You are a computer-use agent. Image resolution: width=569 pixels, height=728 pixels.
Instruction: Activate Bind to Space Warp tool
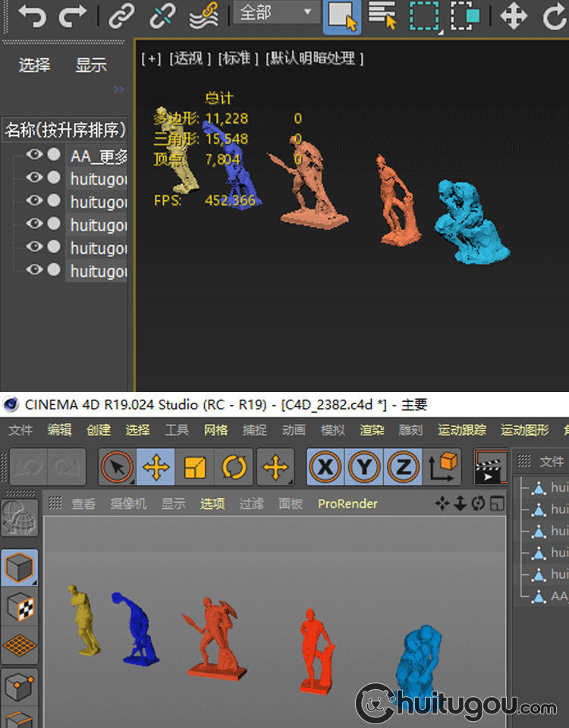[203, 16]
